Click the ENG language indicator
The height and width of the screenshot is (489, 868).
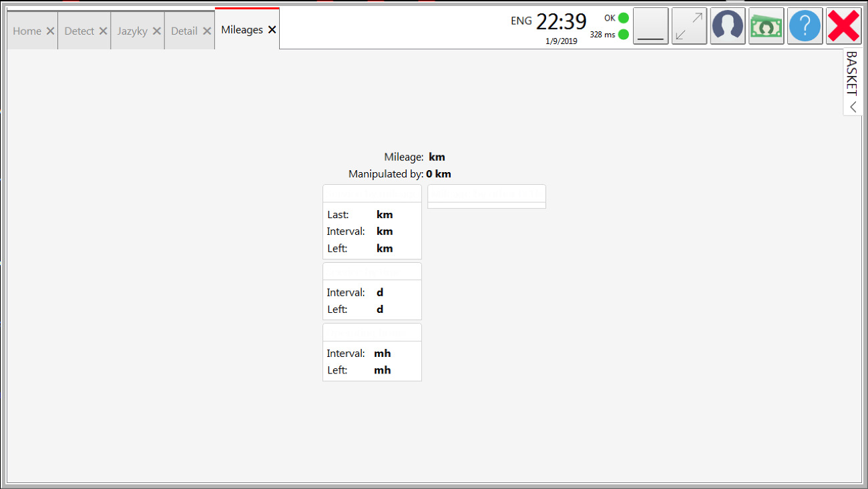coord(521,21)
